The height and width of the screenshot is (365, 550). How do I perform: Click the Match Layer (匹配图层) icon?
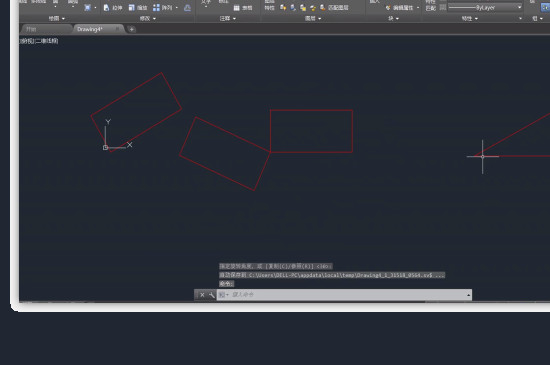pyautogui.click(x=323, y=7)
